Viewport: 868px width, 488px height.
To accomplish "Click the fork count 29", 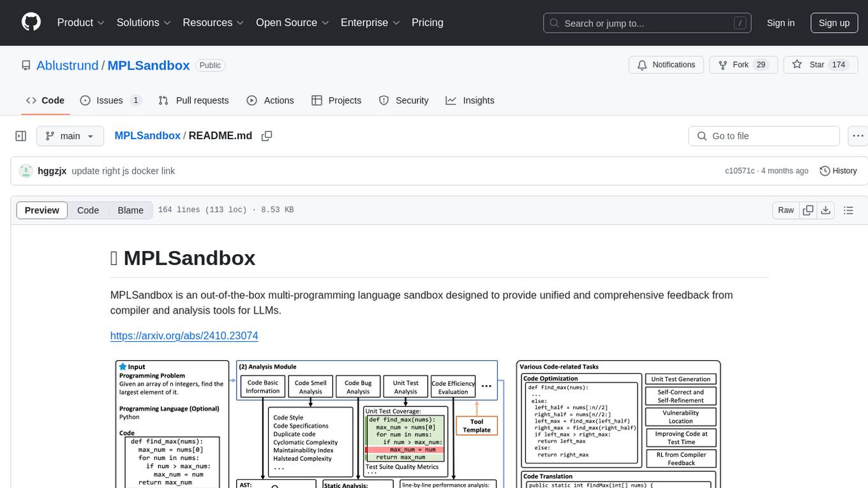I will pyautogui.click(x=760, y=65).
